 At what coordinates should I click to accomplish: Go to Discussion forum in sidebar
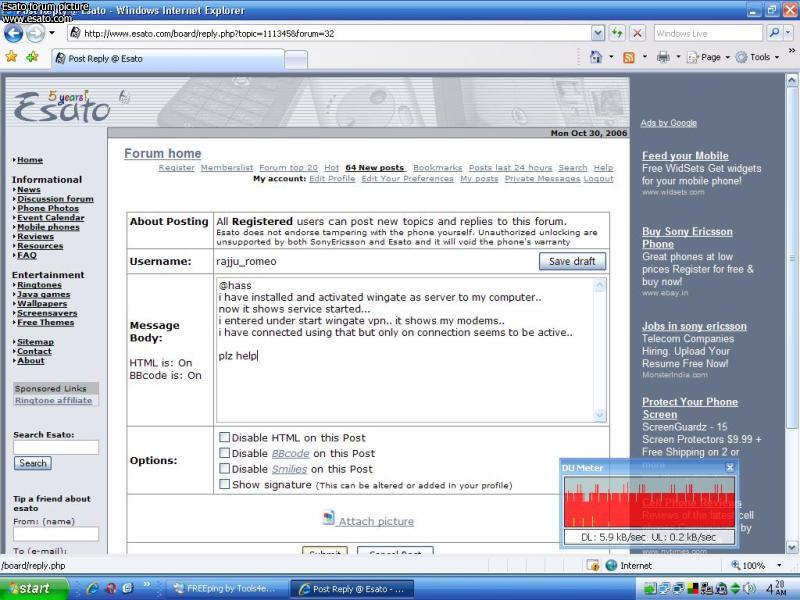[55, 199]
